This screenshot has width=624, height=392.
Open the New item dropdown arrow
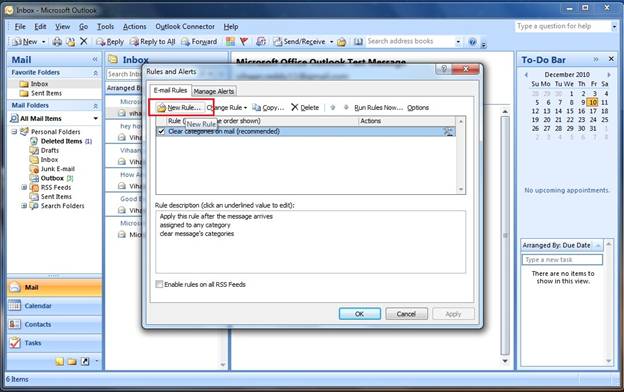(44, 42)
